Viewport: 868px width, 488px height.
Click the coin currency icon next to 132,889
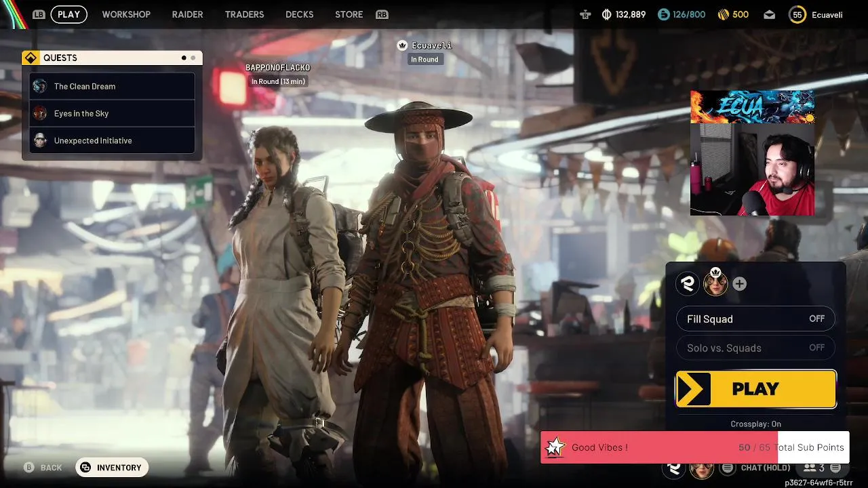(606, 14)
